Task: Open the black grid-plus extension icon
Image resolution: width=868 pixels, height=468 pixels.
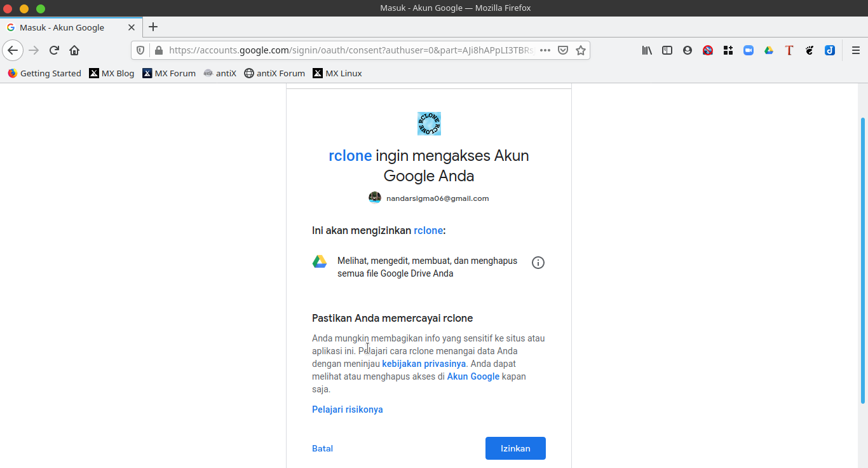Action: coord(728,50)
